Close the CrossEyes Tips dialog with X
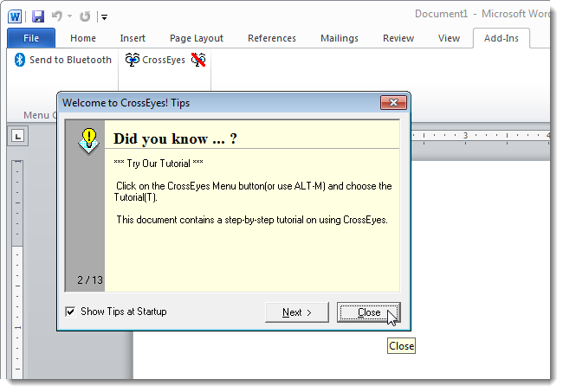Image resolution: width=563 pixels, height=392 pixels. [x=393, y=103]
